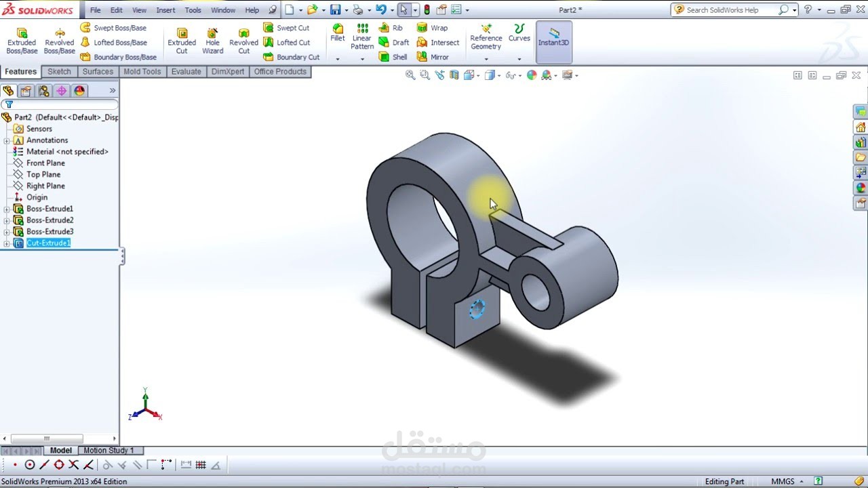Expand the Boss-Extrude3 feature node

tap(6, 232)
